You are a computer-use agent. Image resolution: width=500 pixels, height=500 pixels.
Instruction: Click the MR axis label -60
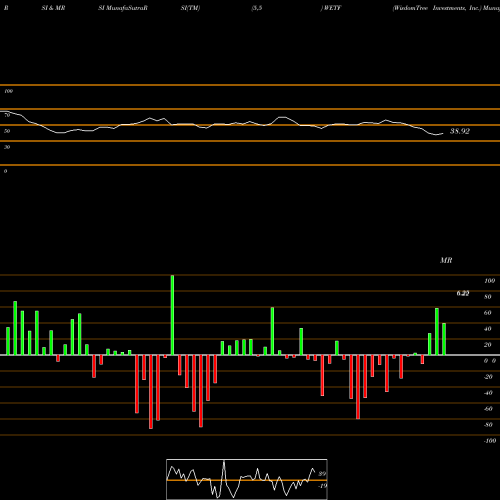[488, 409]
